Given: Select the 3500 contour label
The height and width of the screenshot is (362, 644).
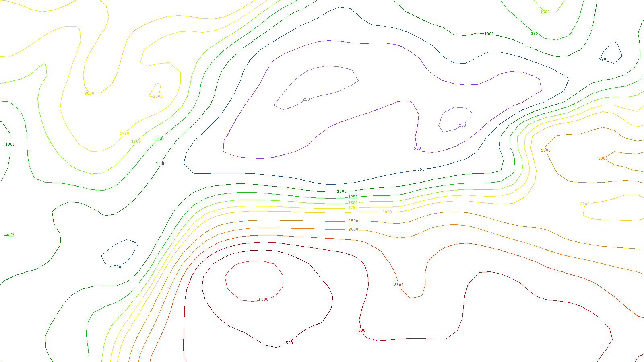Looking at the screenshot, I should click(x=399, y=285).
